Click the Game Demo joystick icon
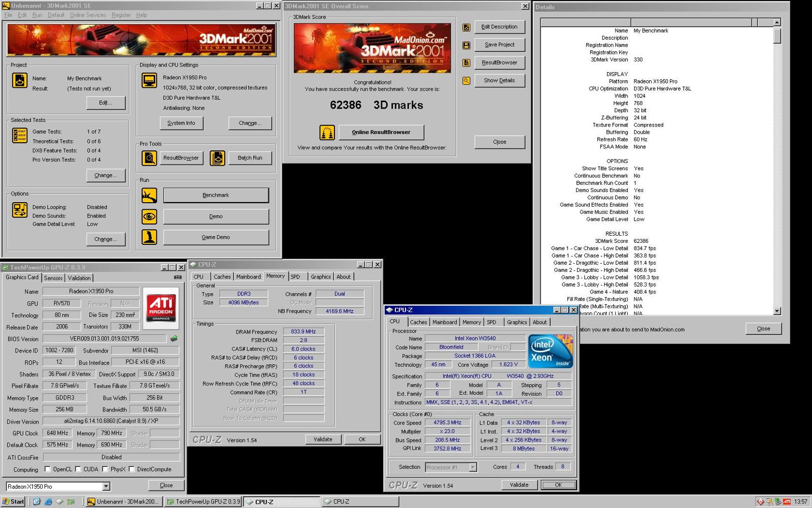812x508 pixels. [x=149, y=237]
